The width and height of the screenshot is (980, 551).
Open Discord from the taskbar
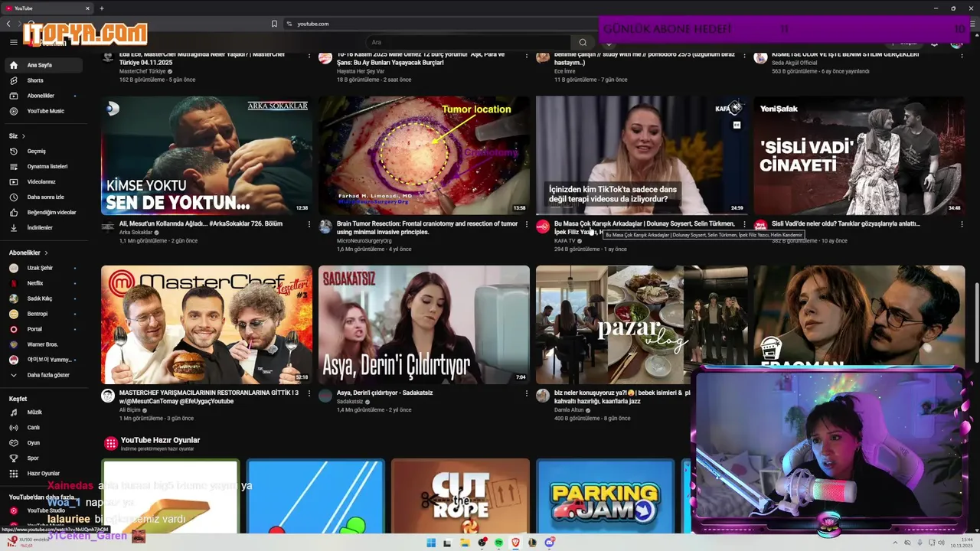click(x=549, y=543)
